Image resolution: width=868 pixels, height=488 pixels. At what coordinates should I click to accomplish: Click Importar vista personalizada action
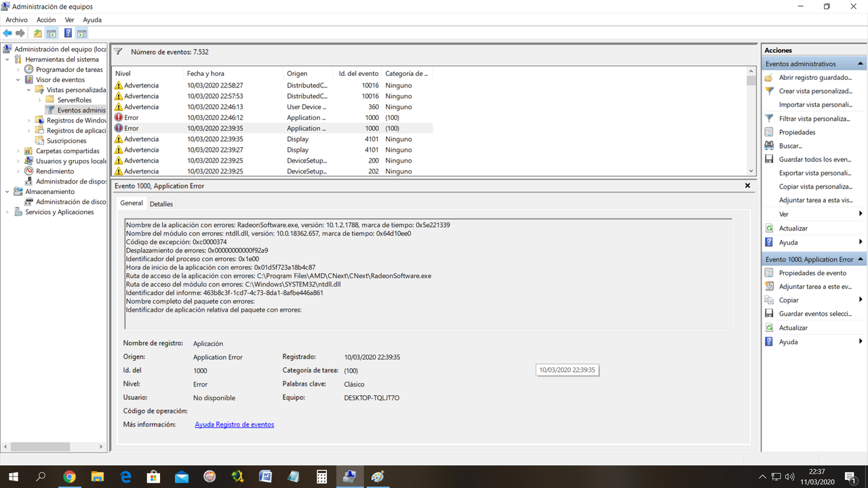point(816,105)
